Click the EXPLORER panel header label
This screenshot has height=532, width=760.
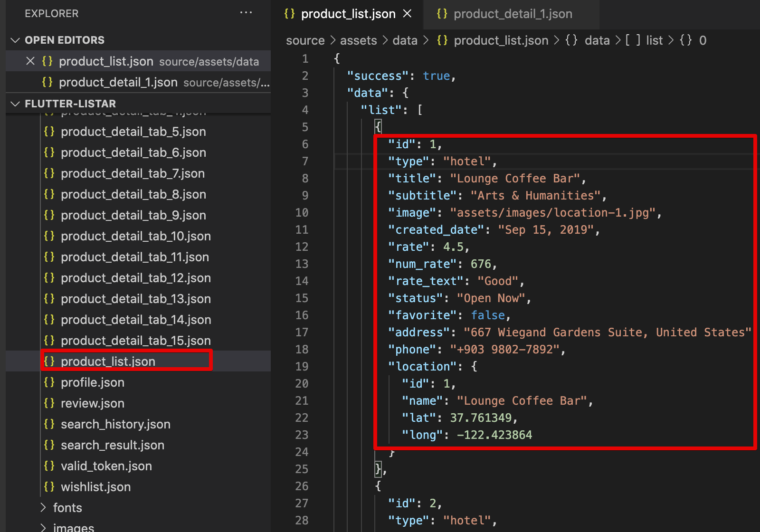(52, 13)
